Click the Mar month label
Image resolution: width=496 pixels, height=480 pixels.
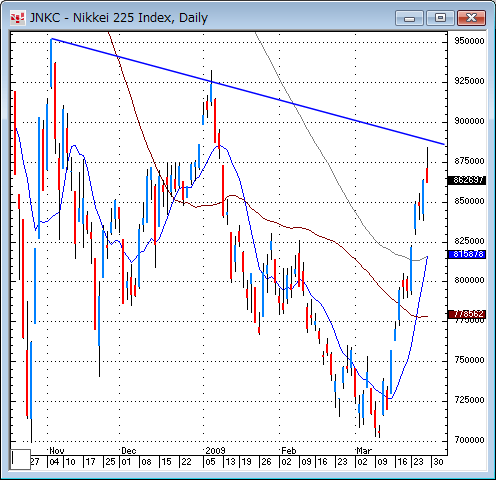click(x=364, y=451)
